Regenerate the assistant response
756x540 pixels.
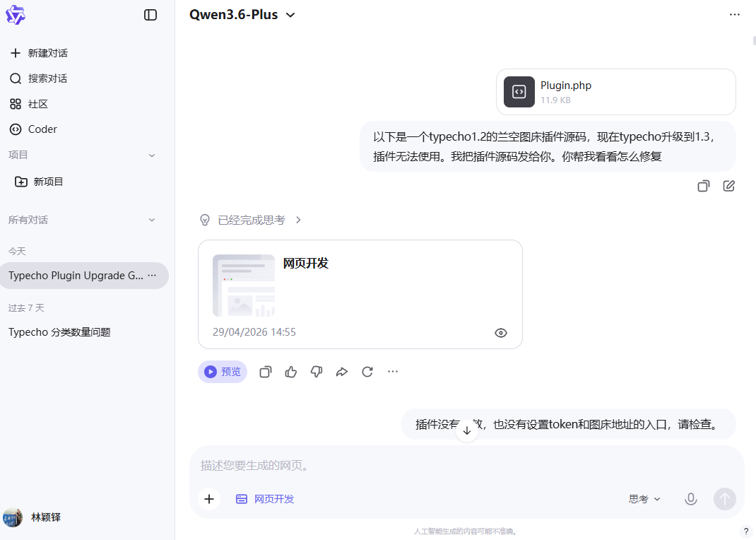[367, 372]
